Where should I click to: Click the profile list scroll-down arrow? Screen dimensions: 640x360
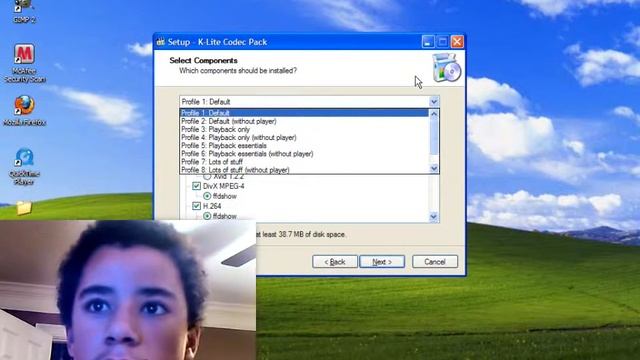point(434,169)
